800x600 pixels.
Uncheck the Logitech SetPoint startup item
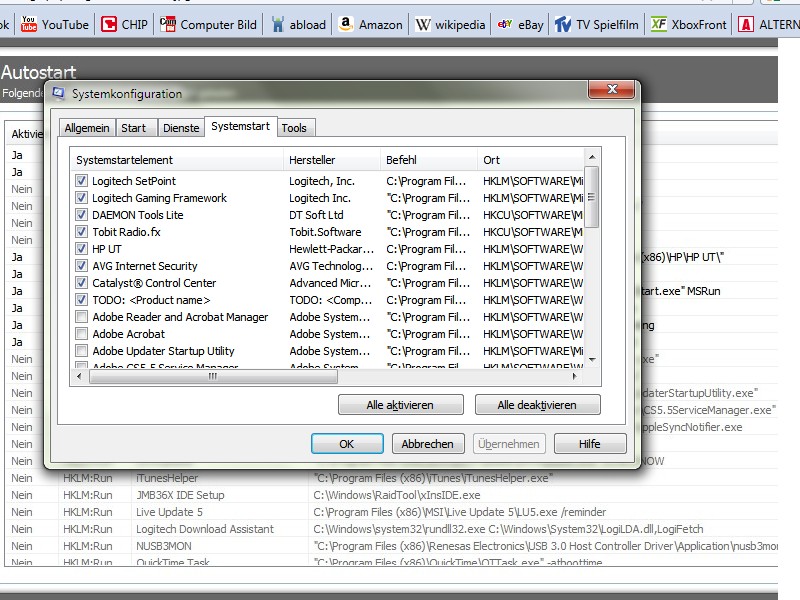coord(81,181)
